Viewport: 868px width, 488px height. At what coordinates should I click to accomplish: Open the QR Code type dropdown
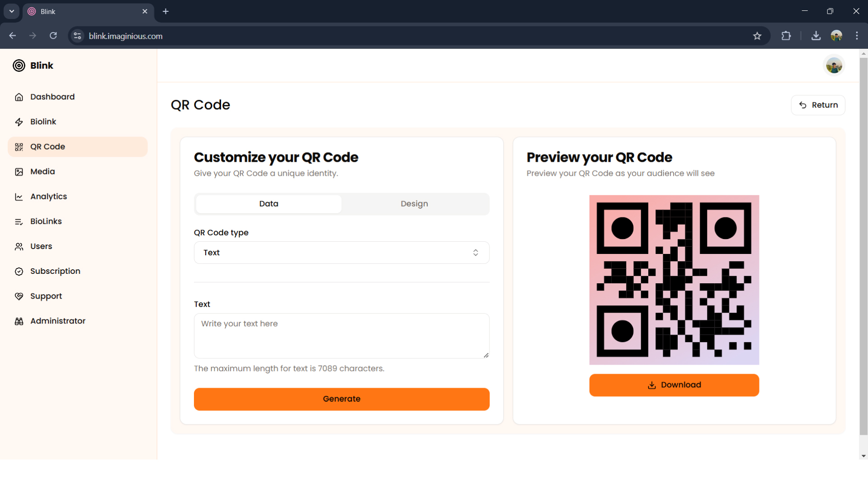point(341,253)
